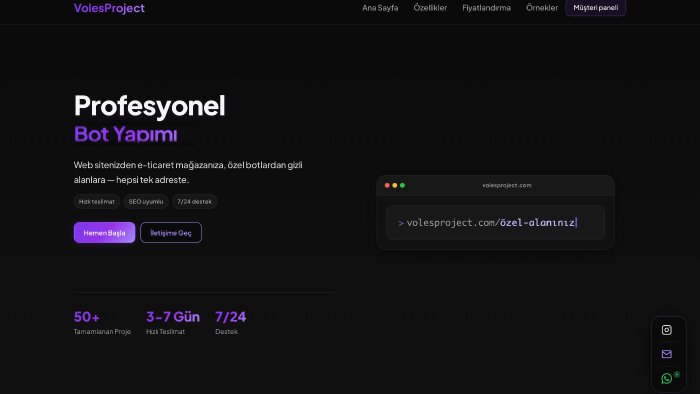Click the VolesProject logo

pyautogui.click(x=109, y=8)
